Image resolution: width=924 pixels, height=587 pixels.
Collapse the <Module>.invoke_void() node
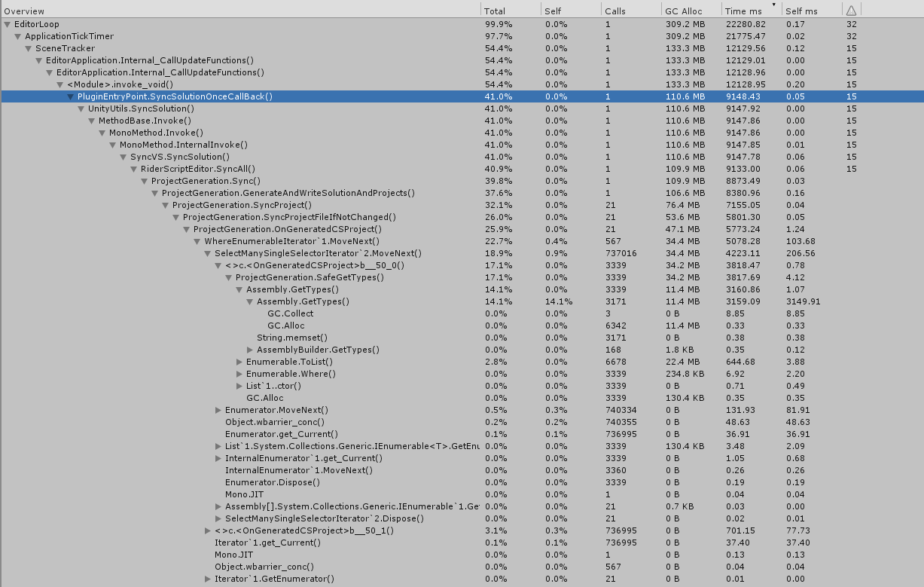[60, 84]
